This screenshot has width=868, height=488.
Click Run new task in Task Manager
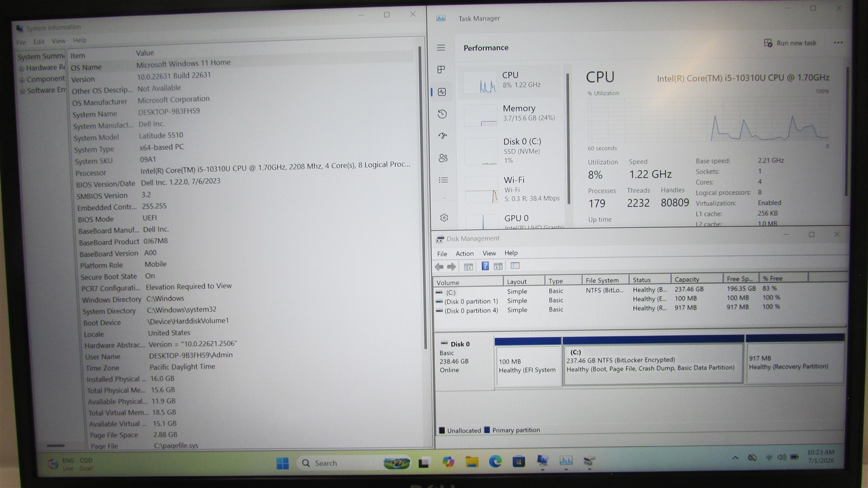click(790, 43)
